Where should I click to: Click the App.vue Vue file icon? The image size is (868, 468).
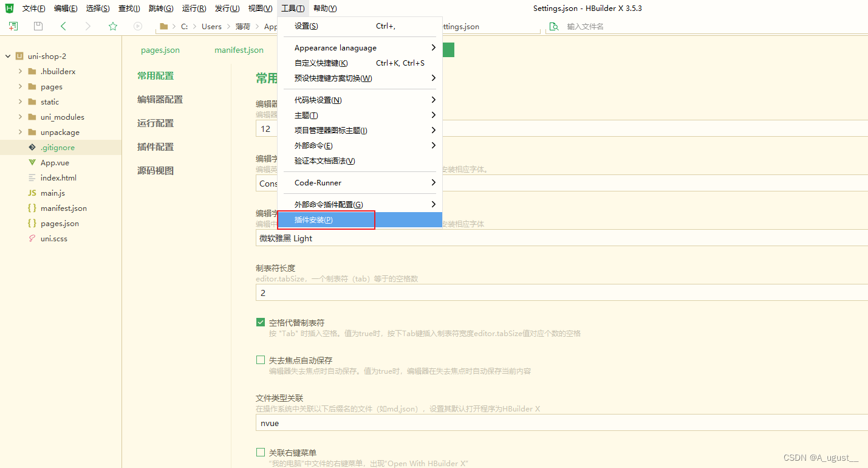pyautogui.click(x=32, y=162)
